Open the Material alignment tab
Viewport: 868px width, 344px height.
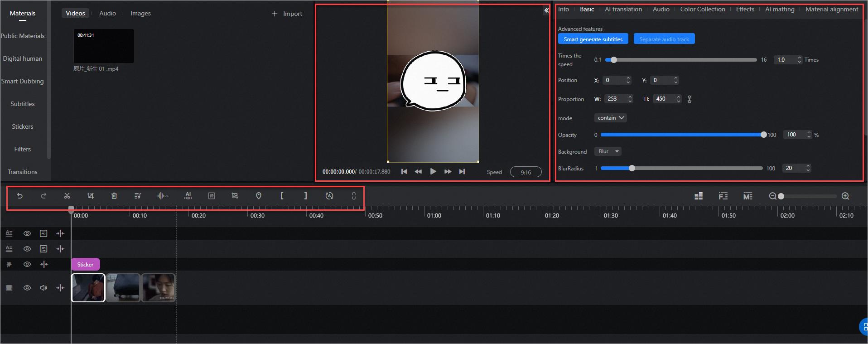(x=832, y=9)
